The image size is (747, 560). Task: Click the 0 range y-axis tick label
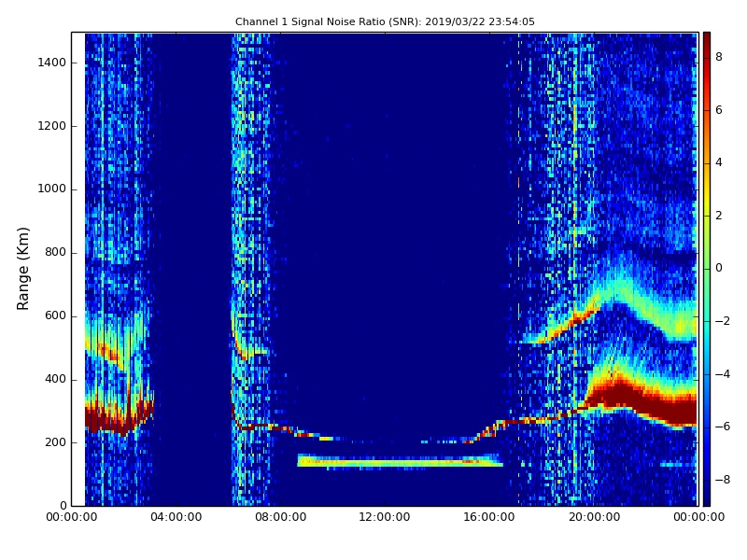pyautogui.click(x=63, y=506)
